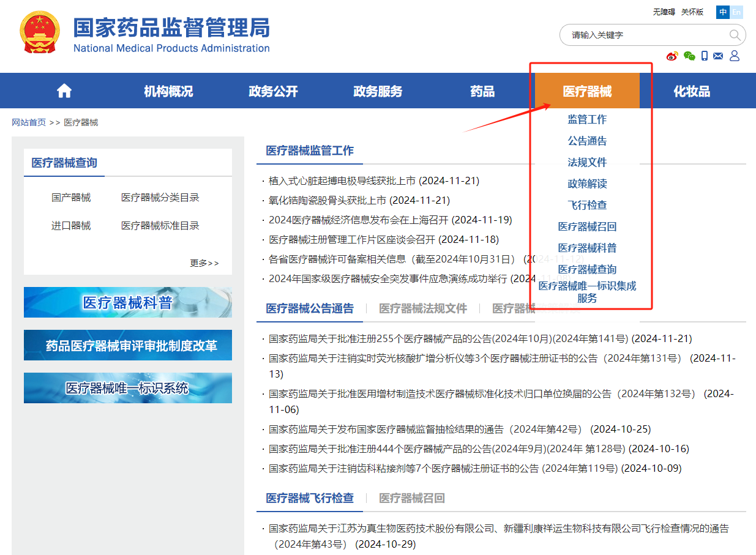This screenshot has width=756, height=555.
Task: Click 医疗器械 in the main navigation bar
Action: point(587,91)
